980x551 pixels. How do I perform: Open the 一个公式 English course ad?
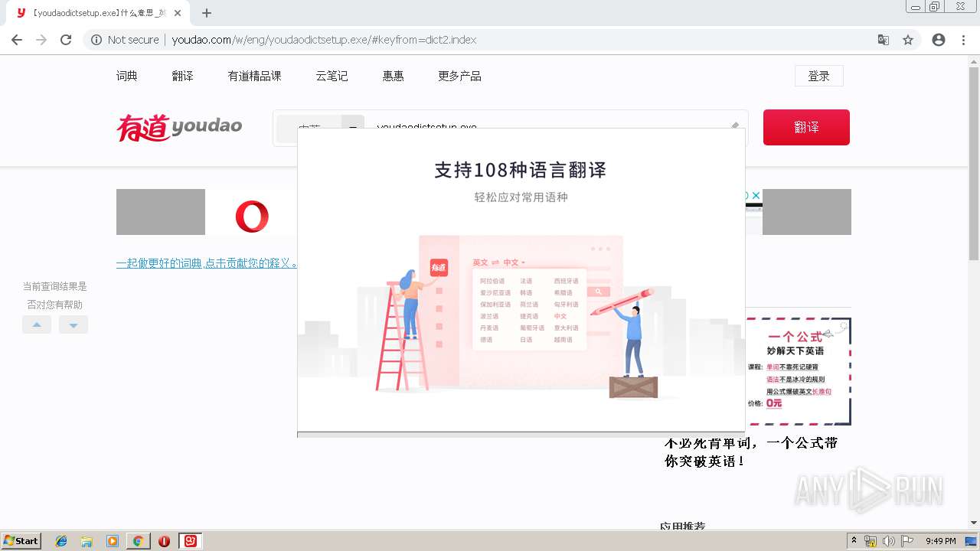(798, 371)
